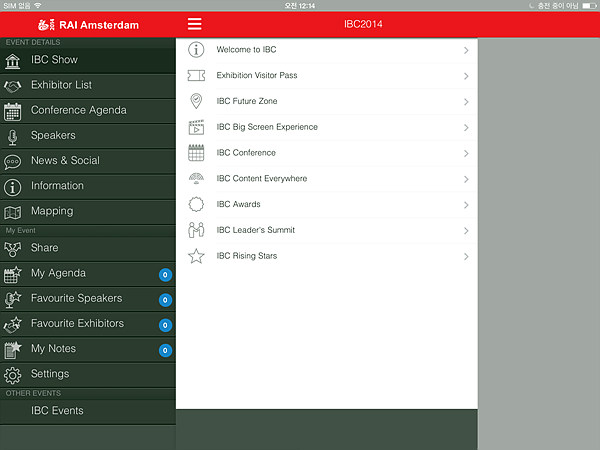Click the Information circle icon in sidebar
This screenshot has height=450, width=600.
tap(13, 188)
